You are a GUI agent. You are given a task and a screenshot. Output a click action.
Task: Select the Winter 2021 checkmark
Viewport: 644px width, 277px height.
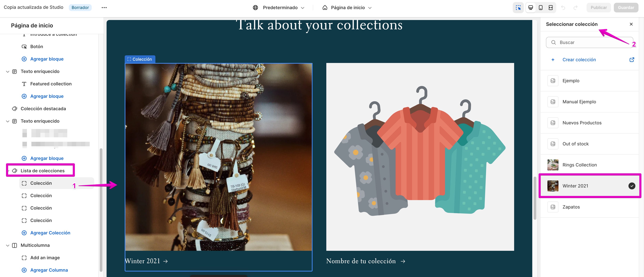coord(632,186)
